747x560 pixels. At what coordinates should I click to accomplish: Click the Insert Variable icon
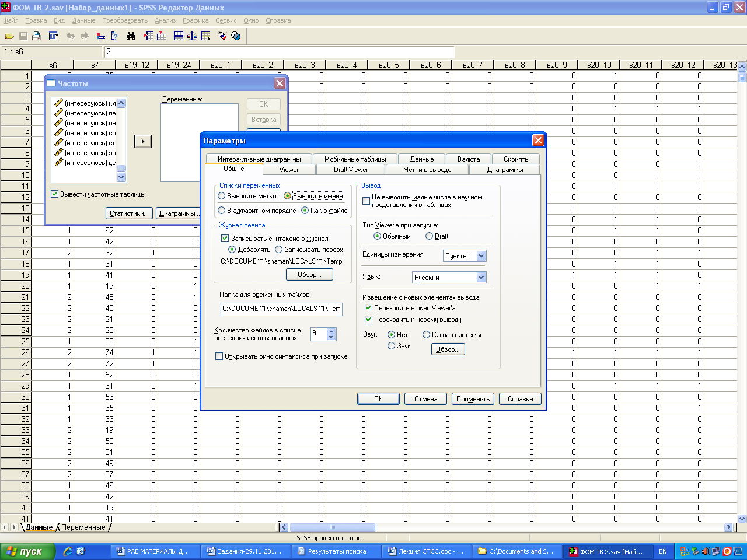click(162, 36)
